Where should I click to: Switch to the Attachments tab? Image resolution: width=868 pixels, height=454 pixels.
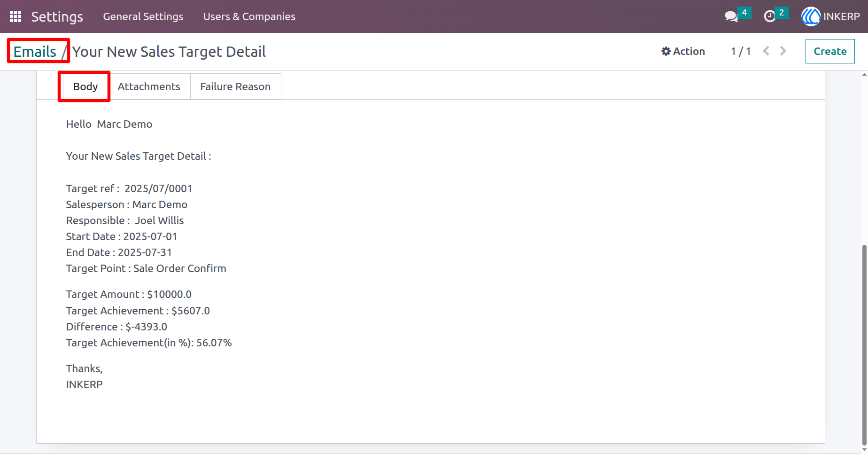click(x=149, y=86)
